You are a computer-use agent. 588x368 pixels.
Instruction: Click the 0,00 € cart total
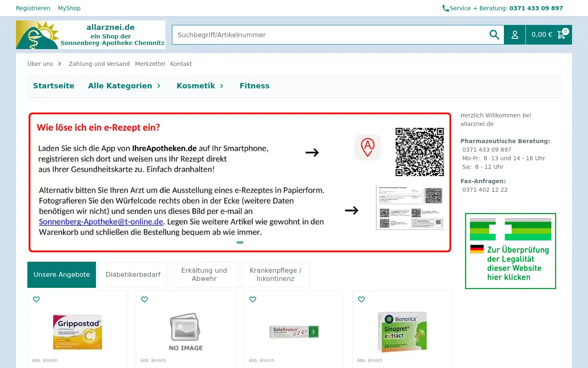[x=542, y=35]
